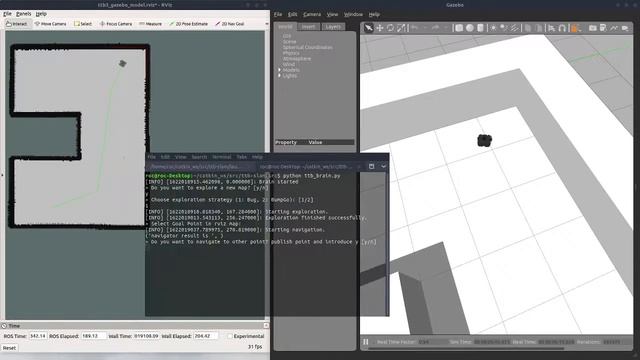Open the terminal Search menu
Viewport: 640px width, 360px height.
199,157
